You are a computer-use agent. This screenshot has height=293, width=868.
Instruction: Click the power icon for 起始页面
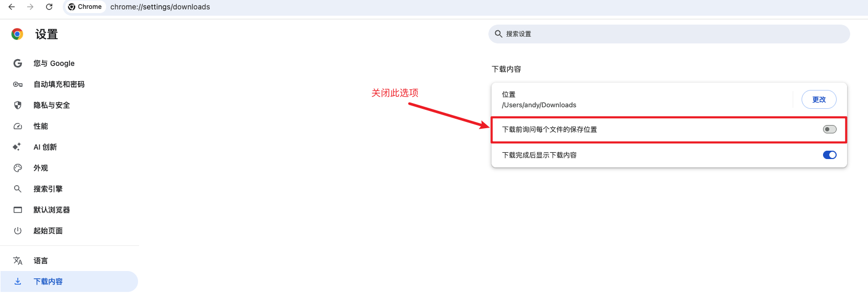tap(18, 231)
